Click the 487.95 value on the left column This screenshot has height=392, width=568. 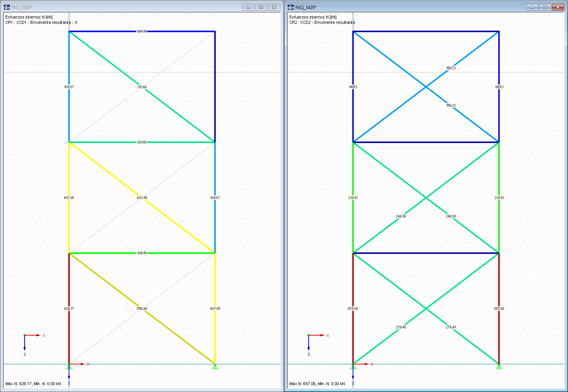point(69,198)
